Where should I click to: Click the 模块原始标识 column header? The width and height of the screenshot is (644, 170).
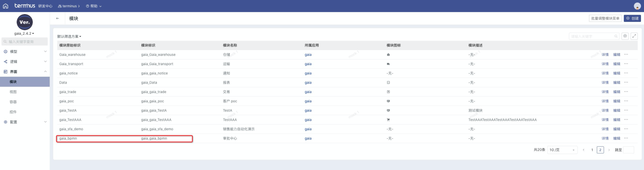tap(70, 45)
